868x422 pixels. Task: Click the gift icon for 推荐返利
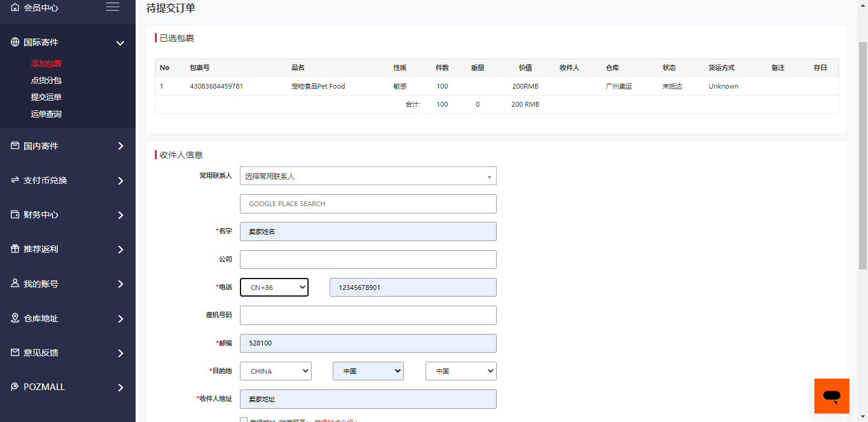pyautogui.click(x=15, y=249)
